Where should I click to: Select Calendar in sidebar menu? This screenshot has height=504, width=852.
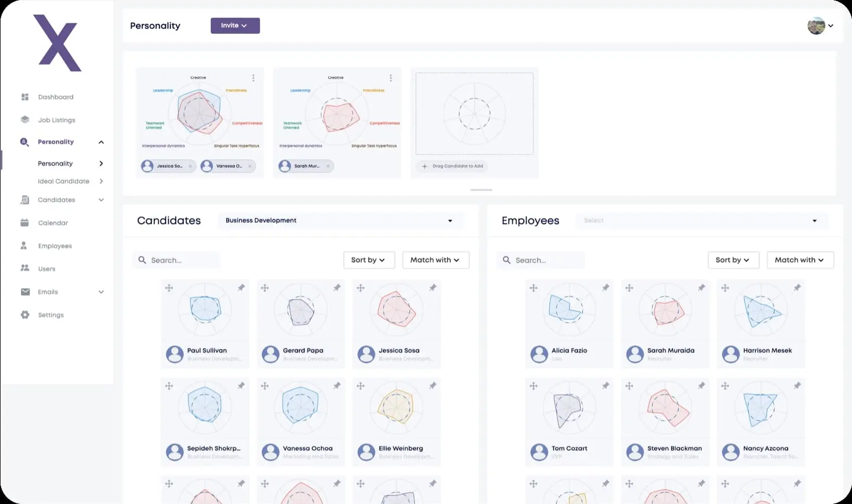click(x=53, y=223)
